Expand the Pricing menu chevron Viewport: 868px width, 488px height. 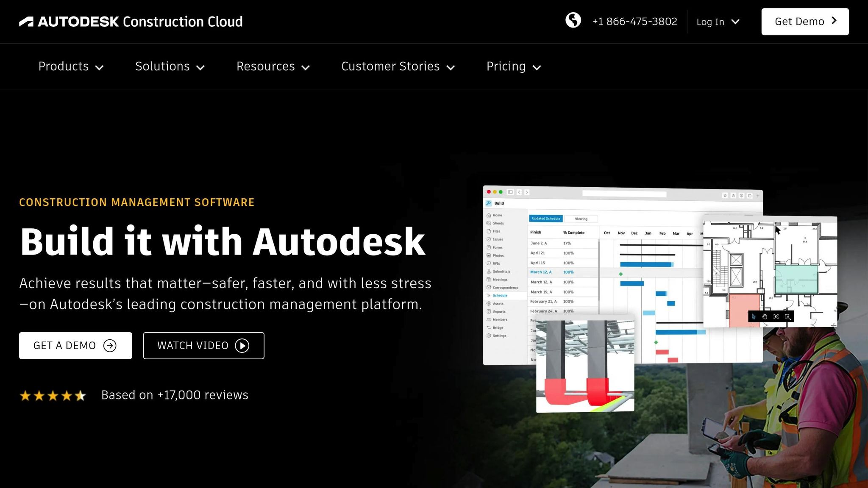tap(537, 67)
